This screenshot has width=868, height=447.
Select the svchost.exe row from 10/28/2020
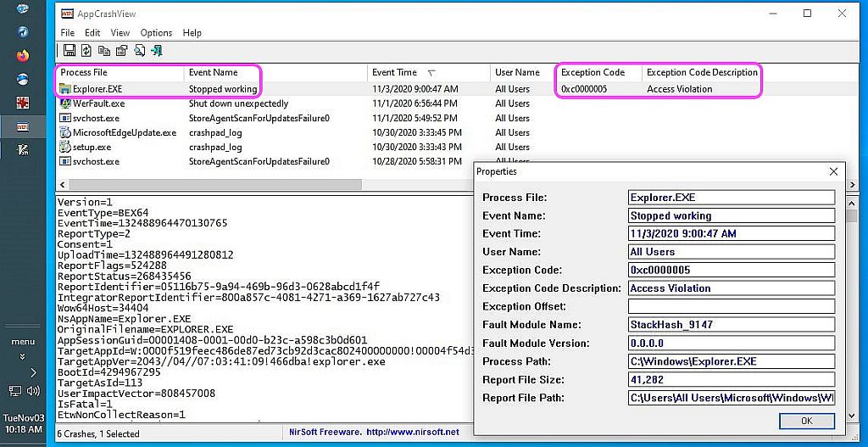pos(96,161)
